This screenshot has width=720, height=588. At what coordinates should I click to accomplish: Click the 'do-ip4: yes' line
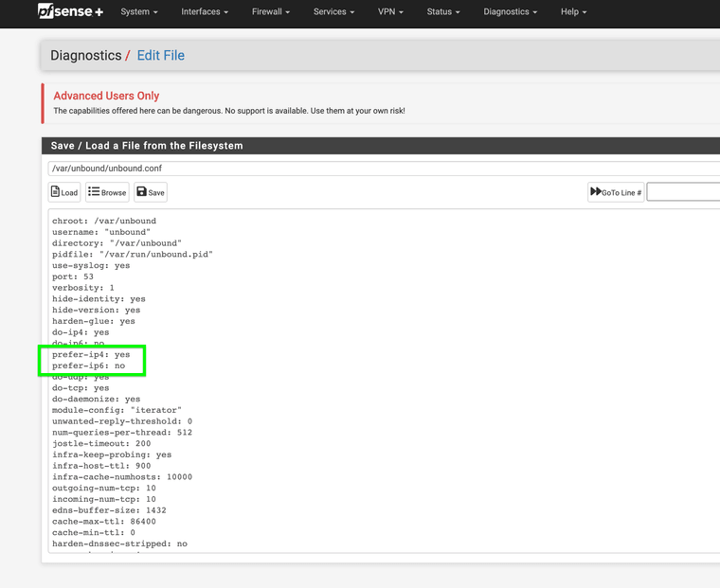[x=81, y=332]
